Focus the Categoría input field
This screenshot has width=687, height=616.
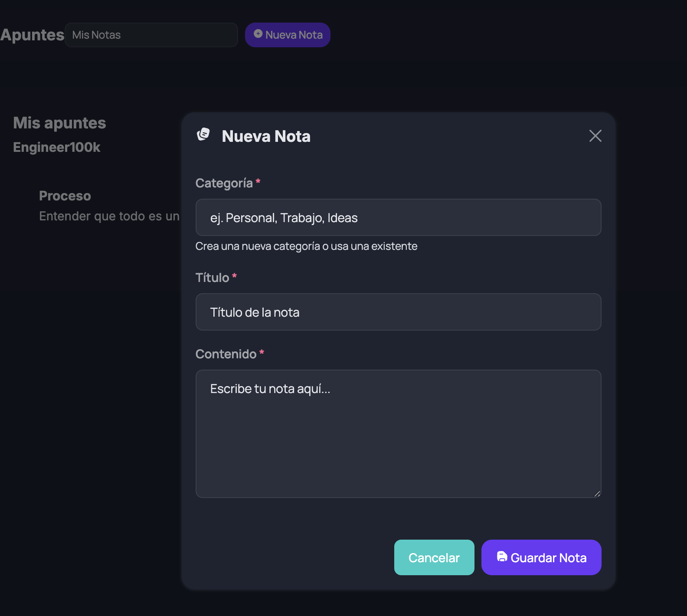coord(398,217)
